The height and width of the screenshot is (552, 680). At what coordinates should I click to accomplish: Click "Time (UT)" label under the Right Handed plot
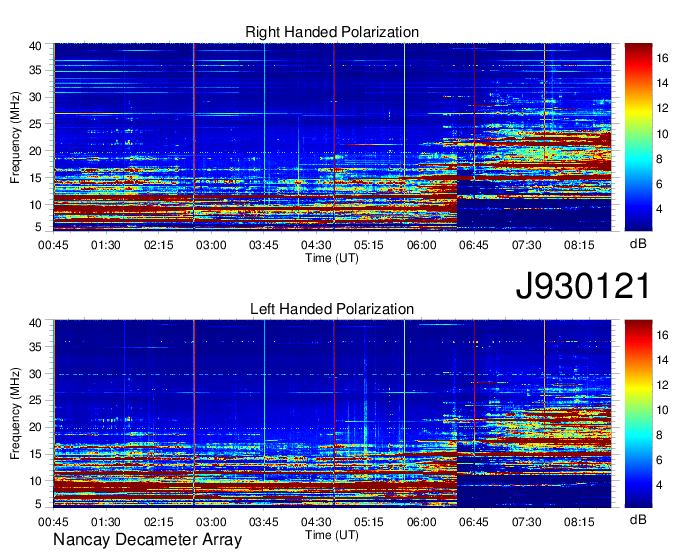coord(332,258)
